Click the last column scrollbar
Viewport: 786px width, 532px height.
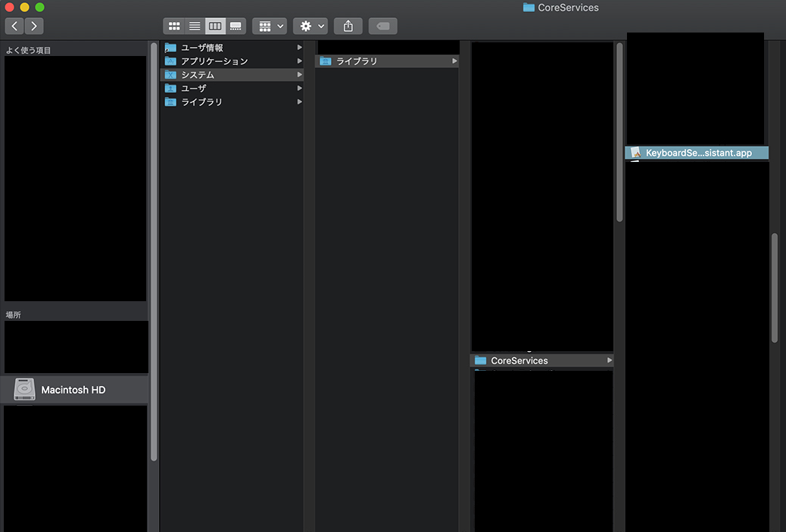(775, 288)
